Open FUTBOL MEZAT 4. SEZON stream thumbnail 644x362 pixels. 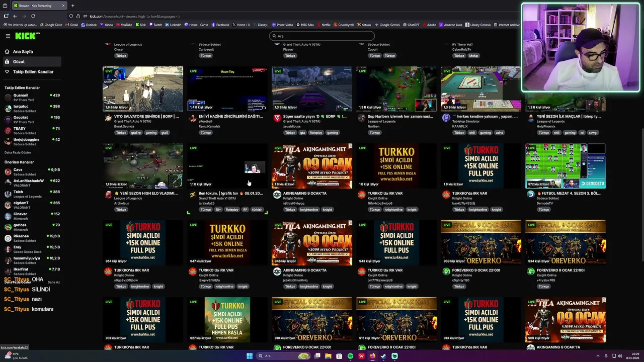tap(566, 166)
